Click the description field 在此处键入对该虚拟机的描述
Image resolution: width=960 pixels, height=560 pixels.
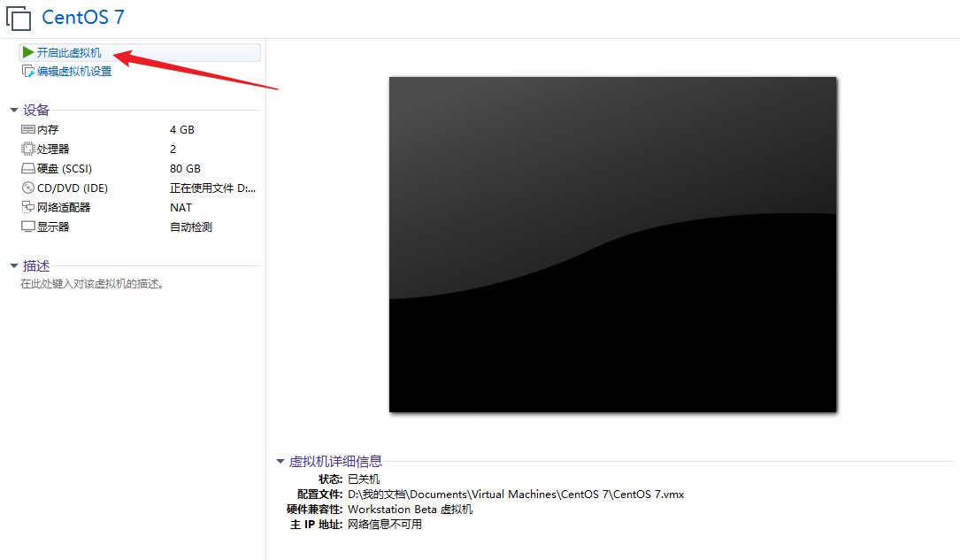pos(92,284)
